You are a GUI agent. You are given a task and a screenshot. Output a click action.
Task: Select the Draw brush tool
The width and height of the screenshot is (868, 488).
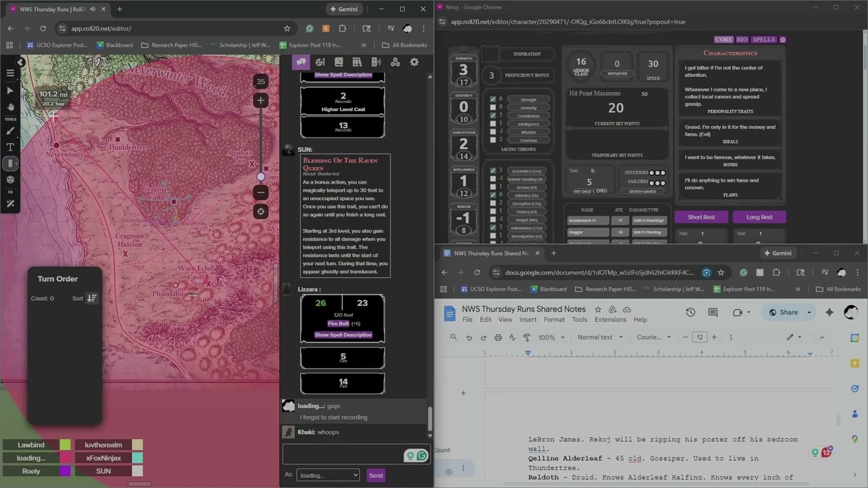[x=10, y=131]
